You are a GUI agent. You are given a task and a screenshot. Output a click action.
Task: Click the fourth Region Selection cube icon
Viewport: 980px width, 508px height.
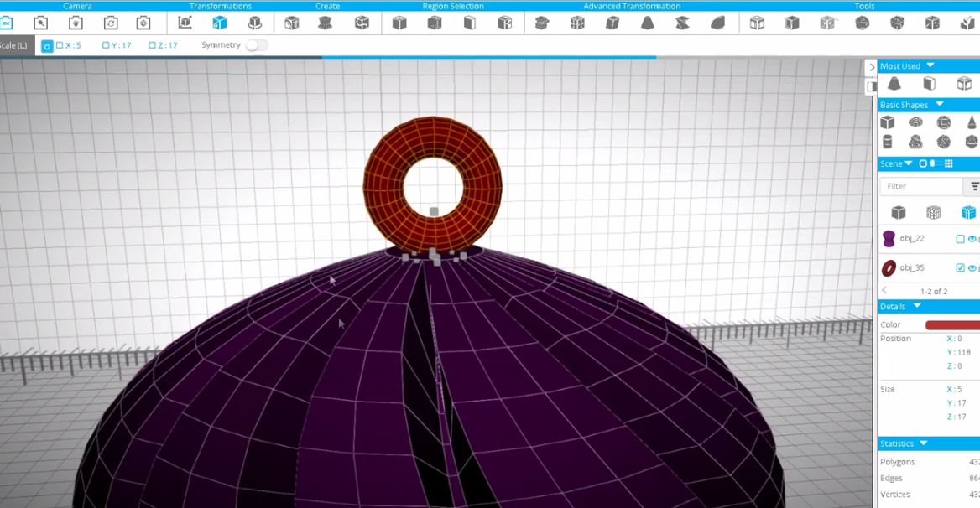pyautogui.click(x=504, y=23)
